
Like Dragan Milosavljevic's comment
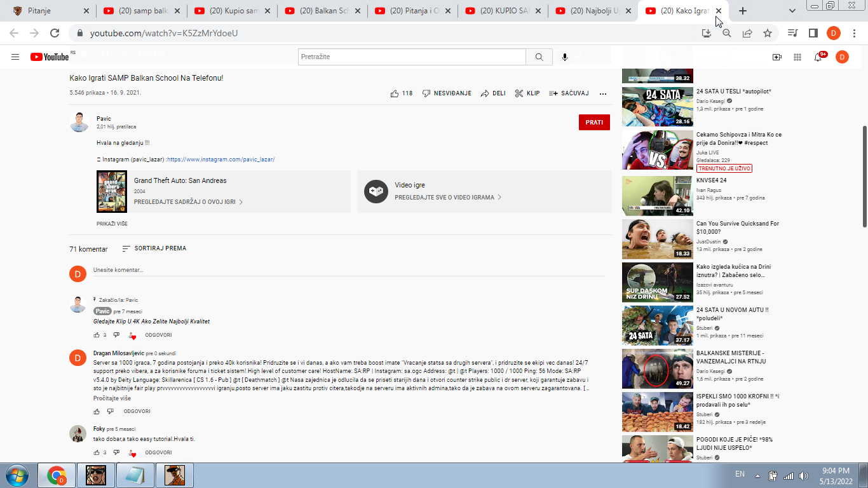pyautogui.click(x=97, y=411)
